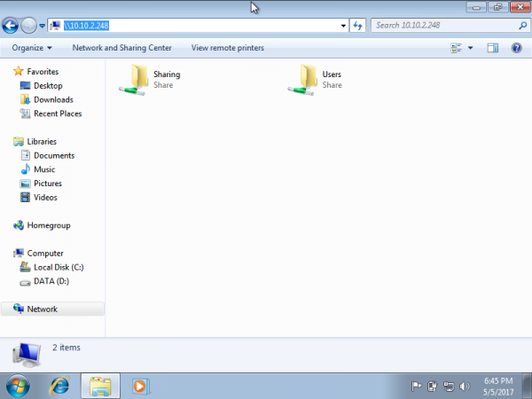
Task: Open Recent Places
Action: click(58, 113)
